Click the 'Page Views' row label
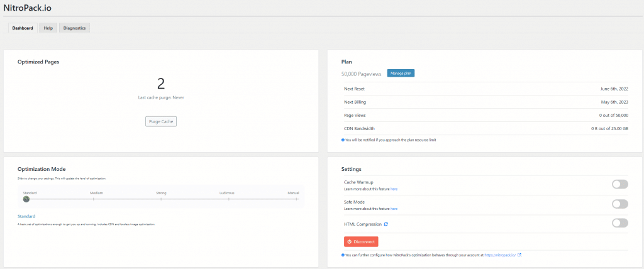 pos(354,116)
